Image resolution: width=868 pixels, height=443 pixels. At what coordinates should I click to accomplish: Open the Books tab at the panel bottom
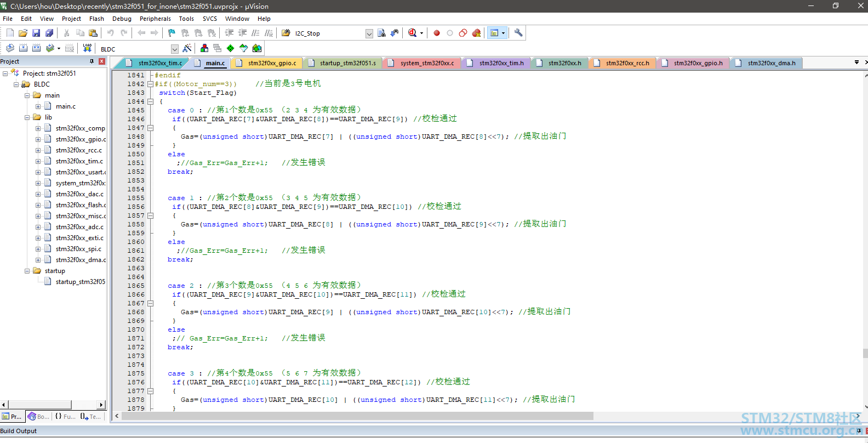click(x=38, y=417)
